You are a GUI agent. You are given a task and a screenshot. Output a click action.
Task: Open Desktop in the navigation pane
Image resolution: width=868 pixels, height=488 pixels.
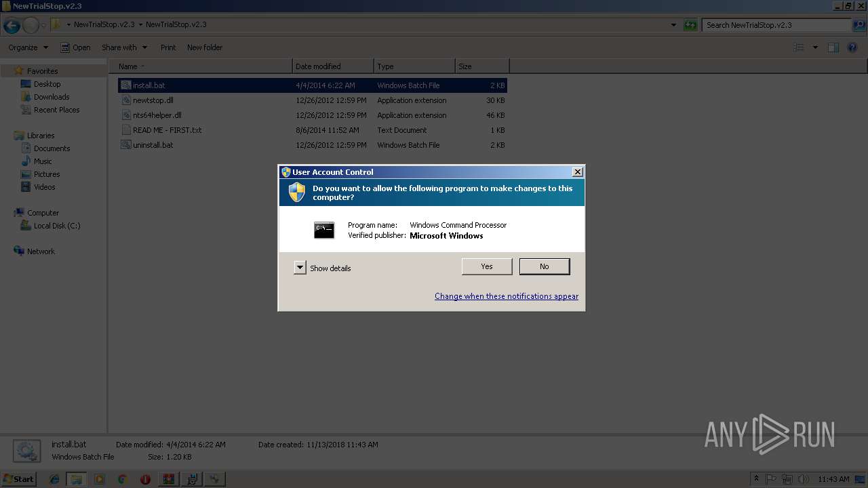click(x=47, y=84)
